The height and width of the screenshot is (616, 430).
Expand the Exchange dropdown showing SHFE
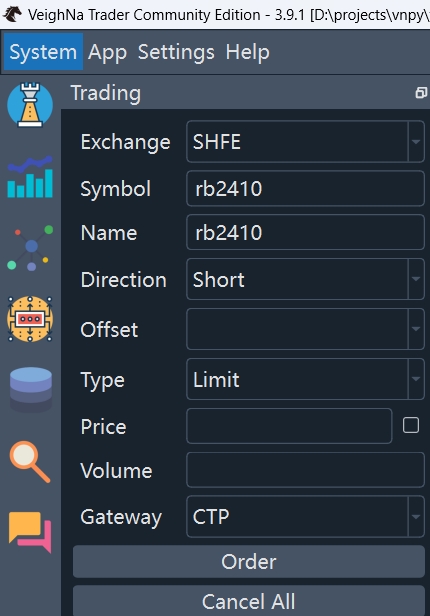305,141
